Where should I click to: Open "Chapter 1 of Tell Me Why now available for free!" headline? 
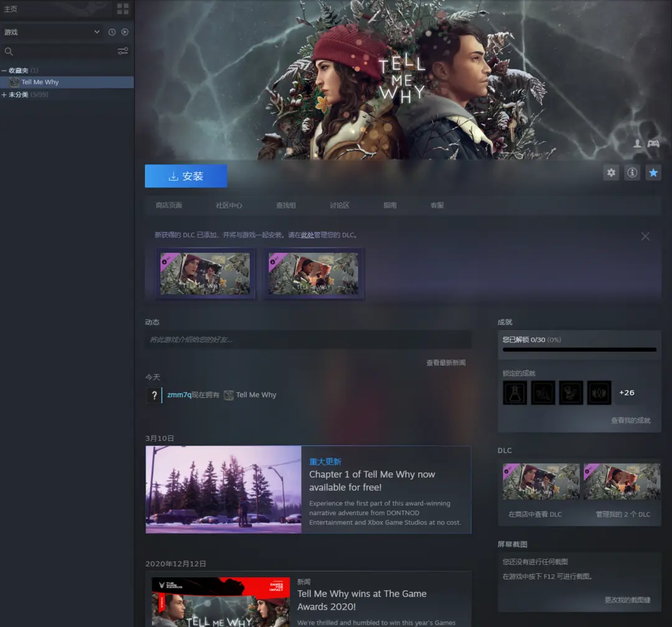[372, 481]
